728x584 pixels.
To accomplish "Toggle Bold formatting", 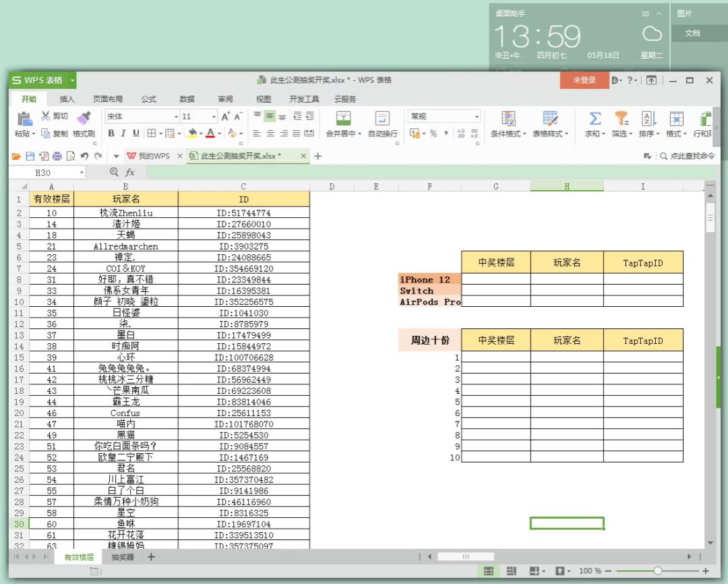I will [111, 134].
